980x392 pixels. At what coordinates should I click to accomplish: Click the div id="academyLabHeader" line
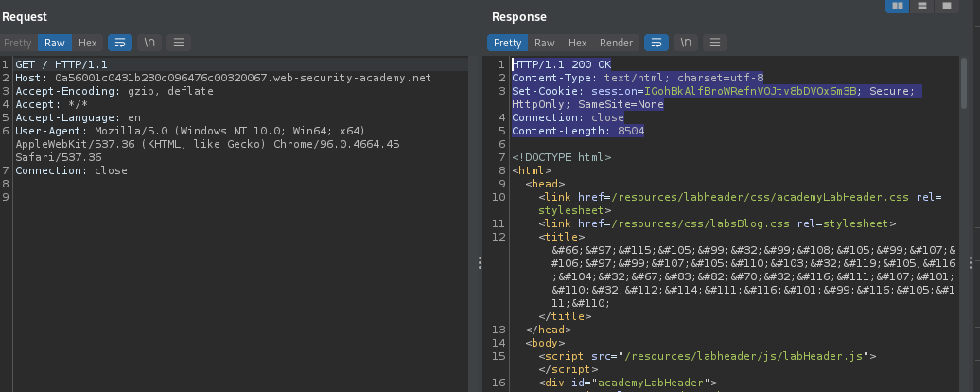point(627,383)
